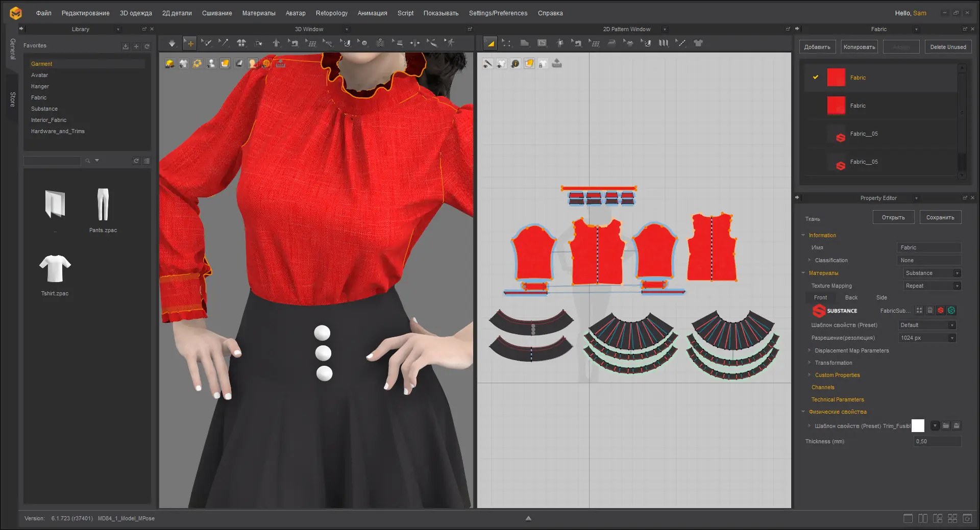Select the steam iron tool in 2D toolbar
The image size is (980, 530).
(611, 43)
